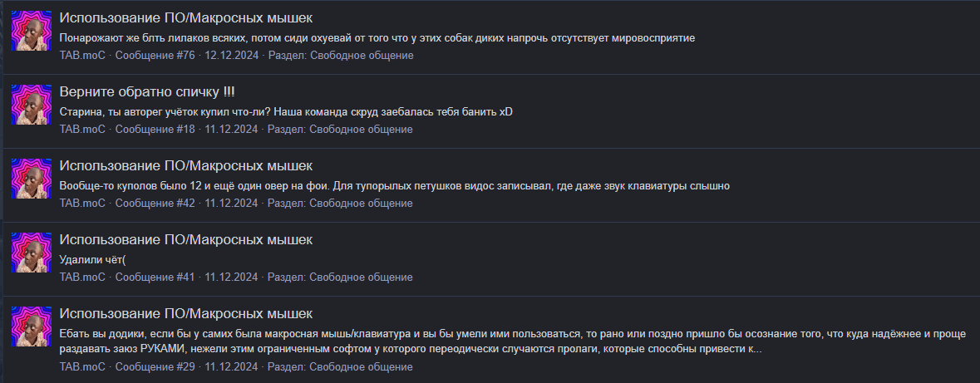
Task: Go to "Свободное общение" section from message #29
Action: coord(362,366)
